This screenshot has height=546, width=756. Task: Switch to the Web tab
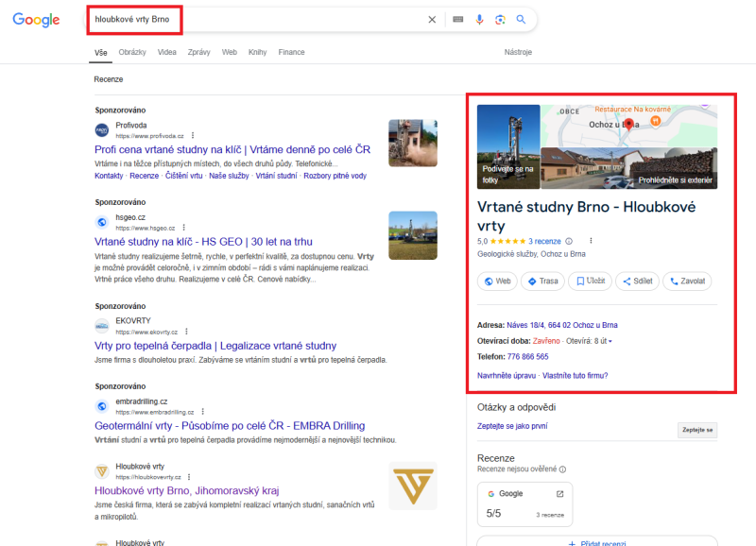230,52
